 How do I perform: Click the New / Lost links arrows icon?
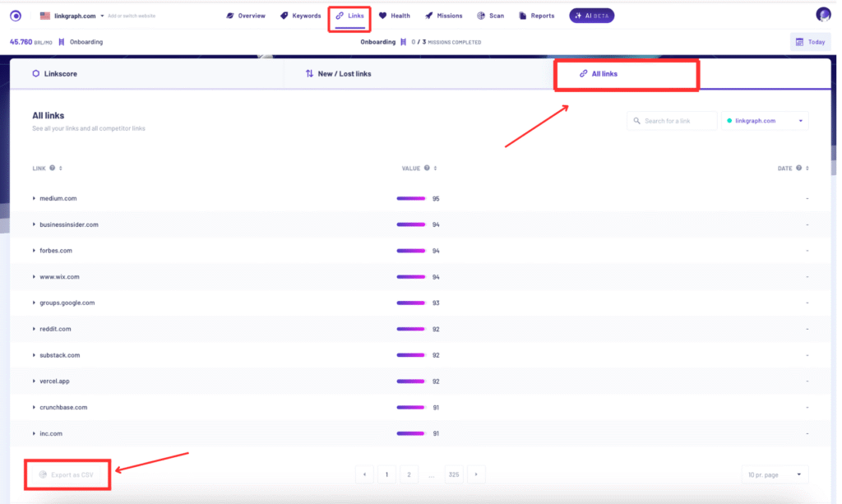(x=309, y=73)
